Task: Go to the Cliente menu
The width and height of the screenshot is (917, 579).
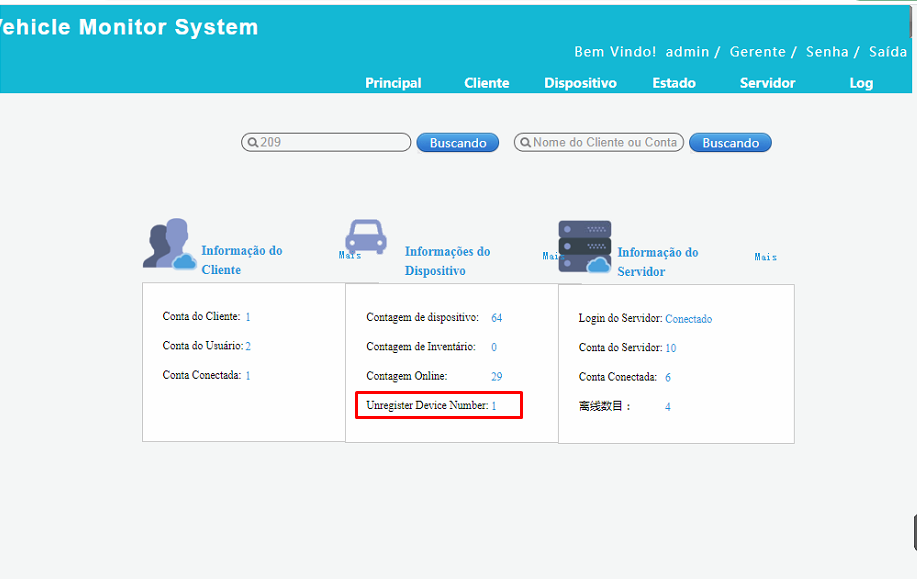Action: pos(487,83)
